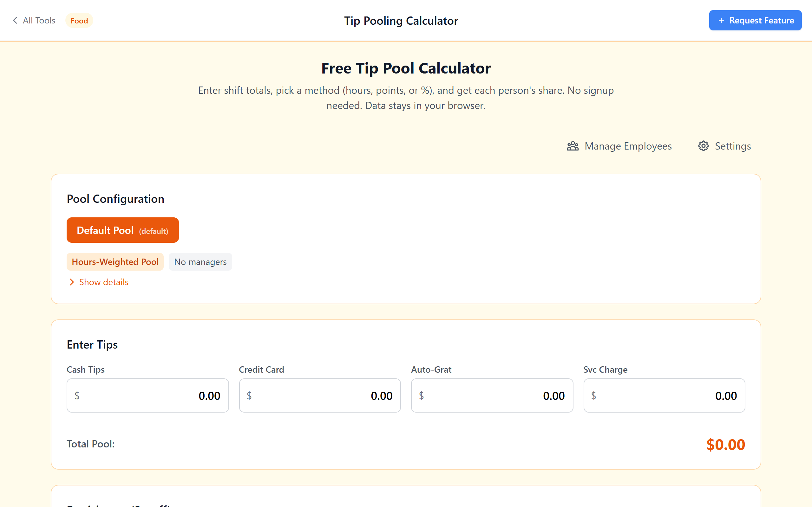Click the back chevron beside All Tools
This screenshot has width=812, height=507.
coord(15,20)
